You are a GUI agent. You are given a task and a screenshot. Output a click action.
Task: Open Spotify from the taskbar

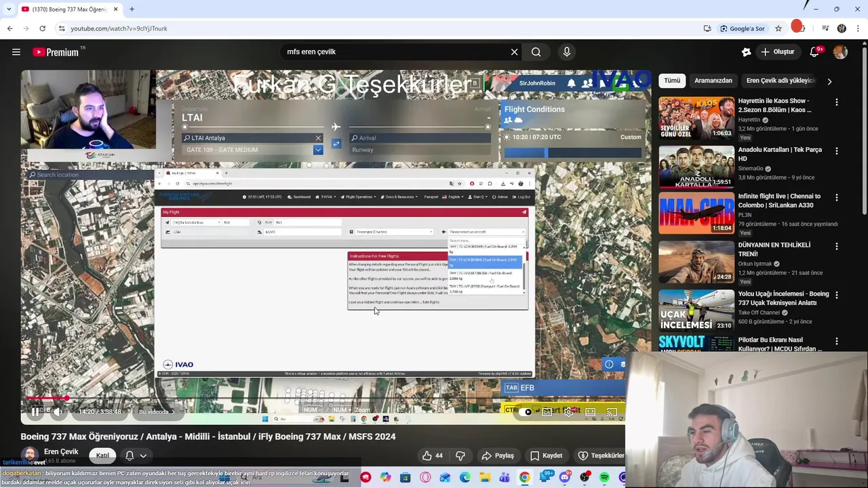(x=604, y=478)
